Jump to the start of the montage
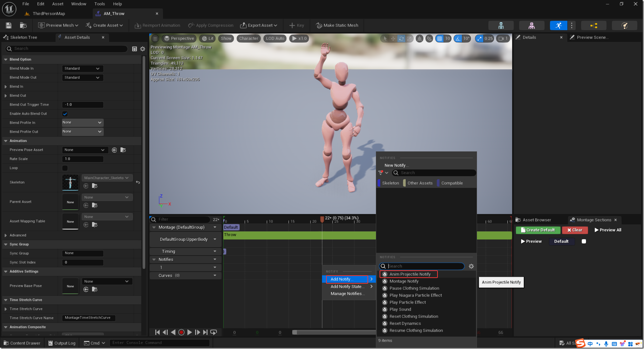Screen dimensions: 644x349 coord(157,332)
